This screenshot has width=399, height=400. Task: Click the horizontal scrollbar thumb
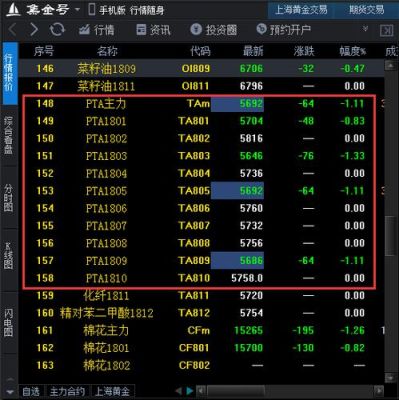click(x=236, y=391)
